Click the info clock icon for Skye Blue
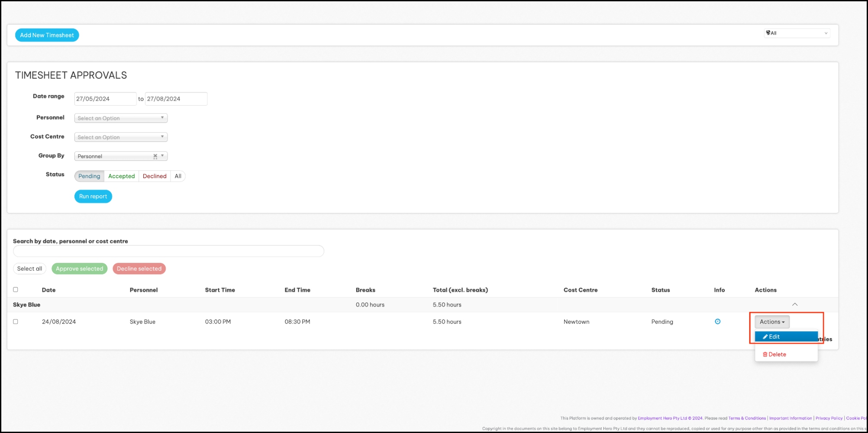This screenshot has width=868, height=433. 717,321
